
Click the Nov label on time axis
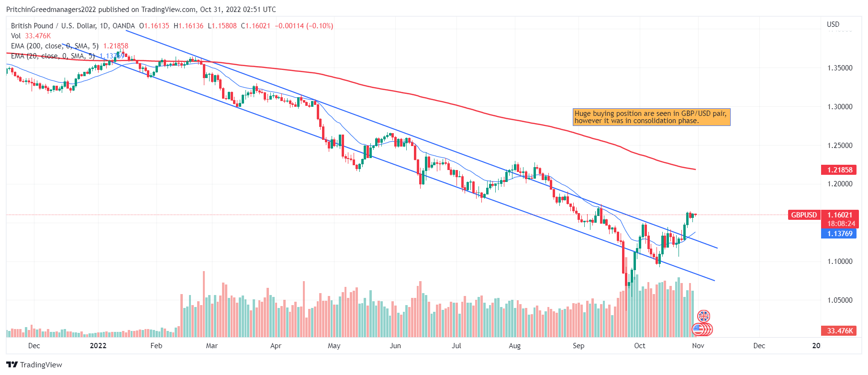(x=698, y=346)
